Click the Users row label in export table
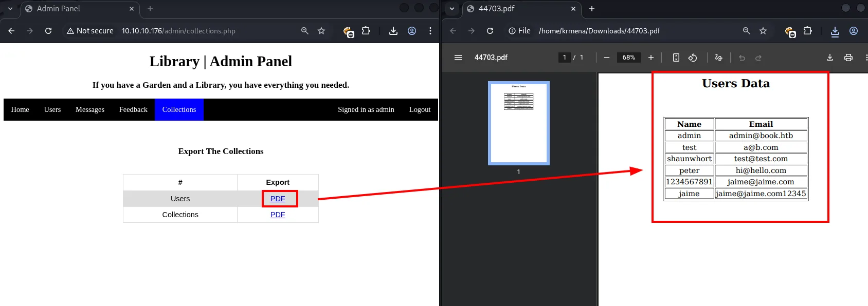Screen dimensions: 868x306 point(180,199)
